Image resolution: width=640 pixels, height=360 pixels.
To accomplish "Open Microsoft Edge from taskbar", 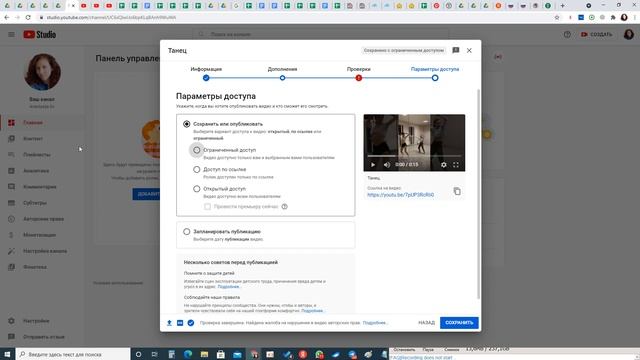I will [x=188, y=354].
